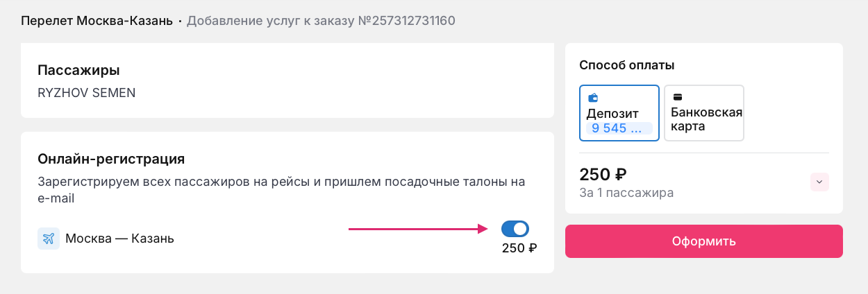
Task: Click the order number №257312731160 text
Action: click(x=406, y=20)
